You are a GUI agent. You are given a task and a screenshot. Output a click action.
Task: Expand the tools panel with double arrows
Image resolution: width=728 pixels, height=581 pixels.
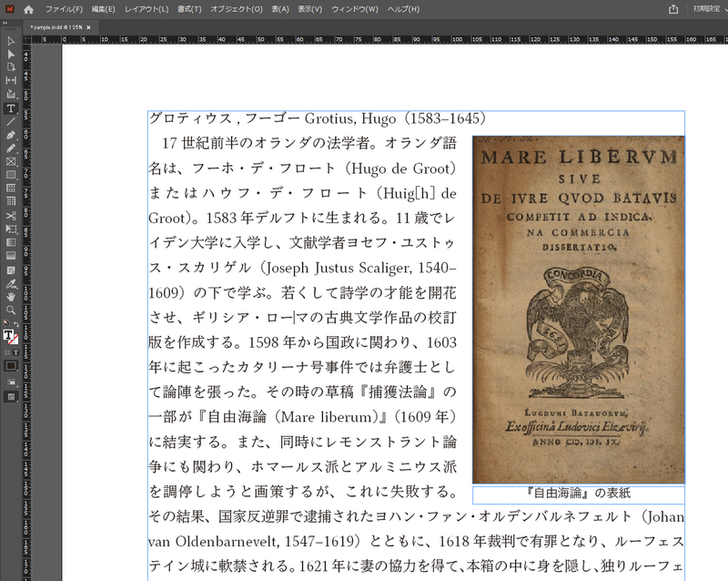click(x=5, y=23)
